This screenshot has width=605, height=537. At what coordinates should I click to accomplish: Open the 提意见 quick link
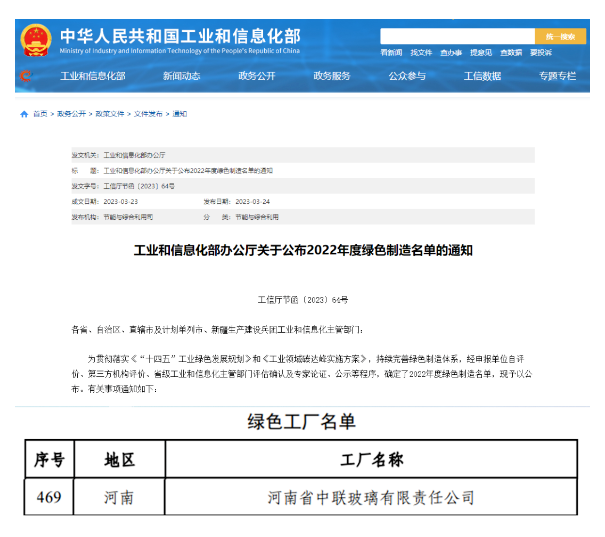click(x=481, y=52)
